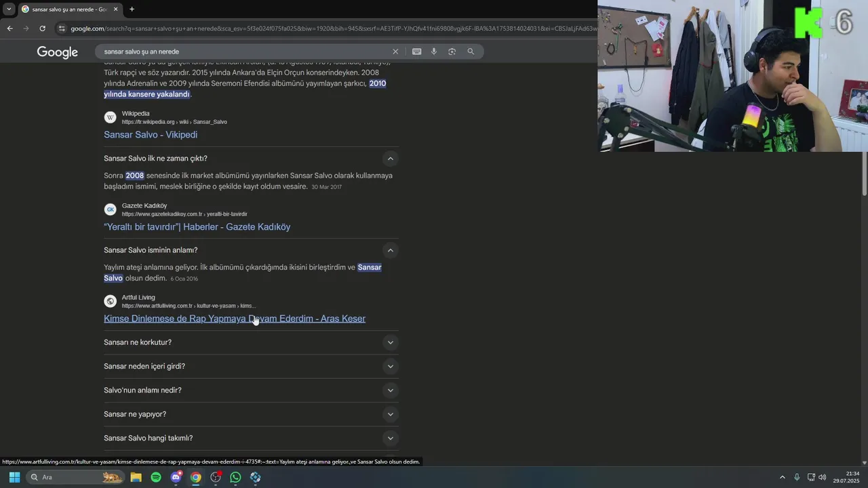Open the clock and date flyout

[x=846, y=477]
